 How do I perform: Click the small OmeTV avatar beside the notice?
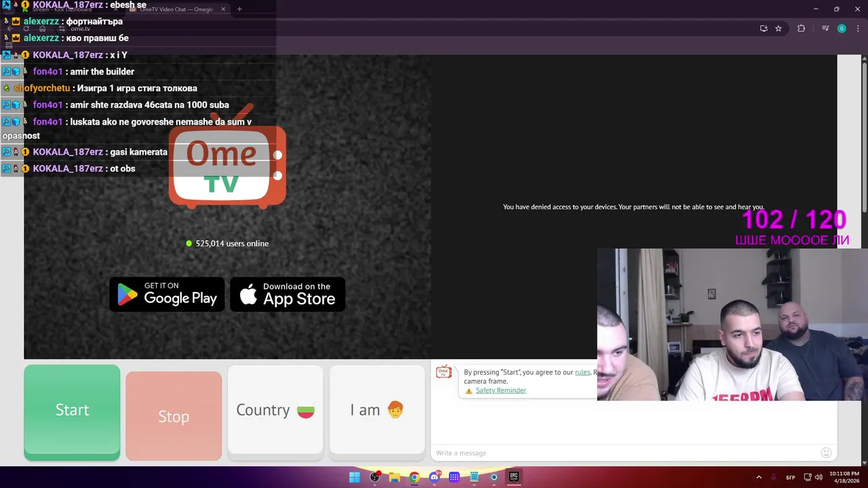pos(443,371)
